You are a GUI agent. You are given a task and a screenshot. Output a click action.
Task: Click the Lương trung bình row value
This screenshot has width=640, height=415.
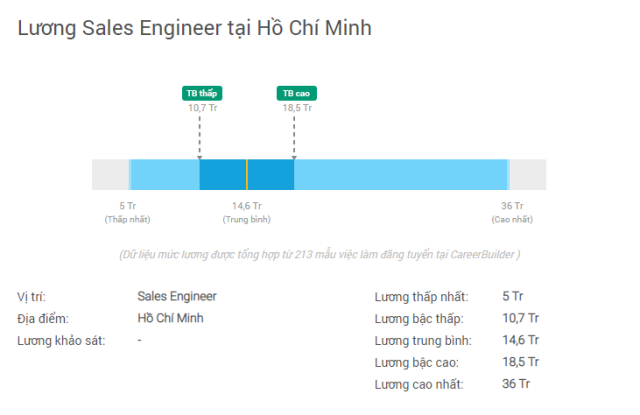click(520, 340)
